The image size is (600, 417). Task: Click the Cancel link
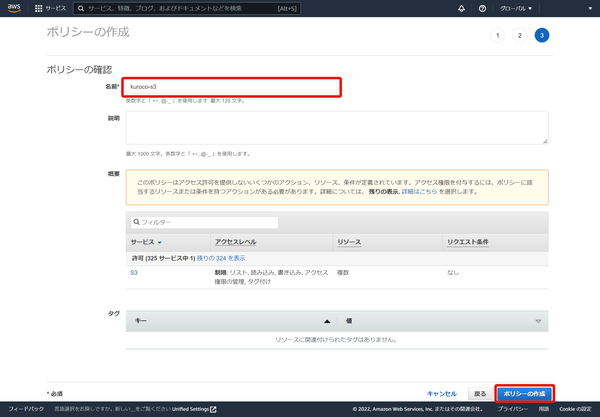coord(442,394)
